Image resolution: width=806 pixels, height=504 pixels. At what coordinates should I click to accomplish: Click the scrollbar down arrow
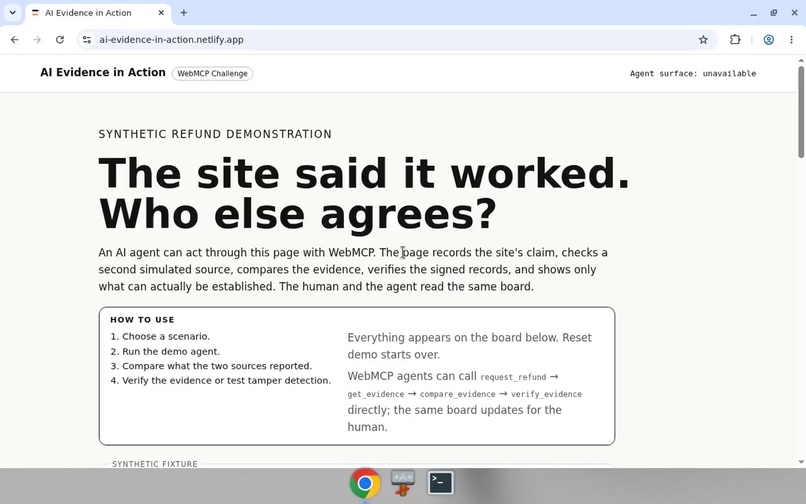[x=801, y=462]
